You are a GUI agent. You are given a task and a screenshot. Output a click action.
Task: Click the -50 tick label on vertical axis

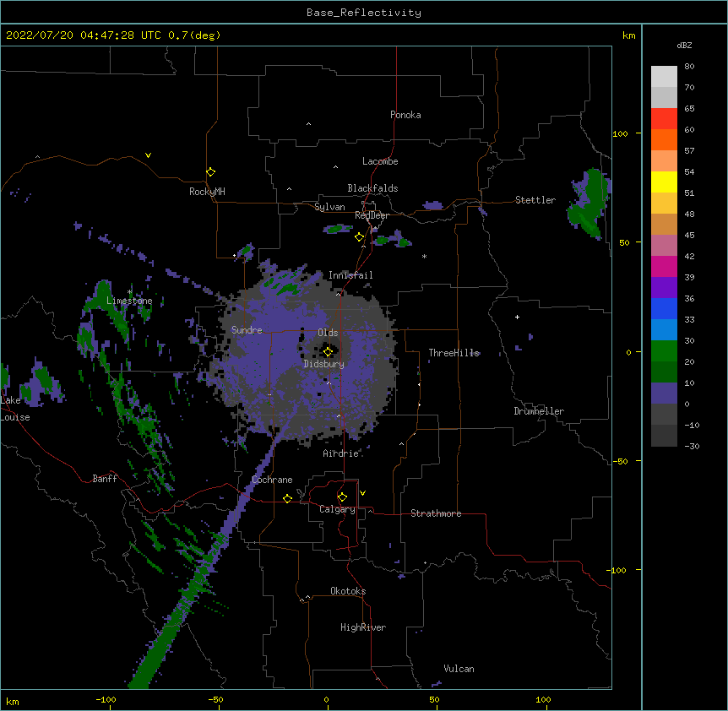pyautogui.click(x=620, y=461)
